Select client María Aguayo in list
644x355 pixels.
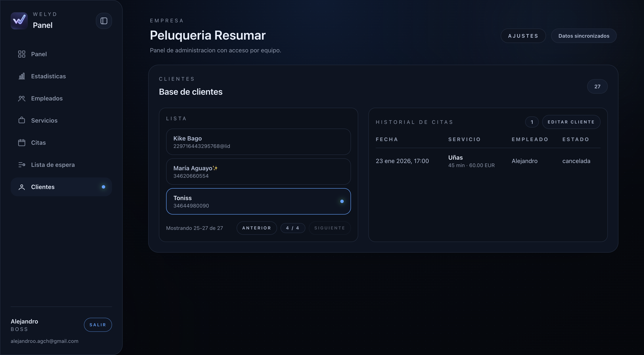[x=258, y=172]
